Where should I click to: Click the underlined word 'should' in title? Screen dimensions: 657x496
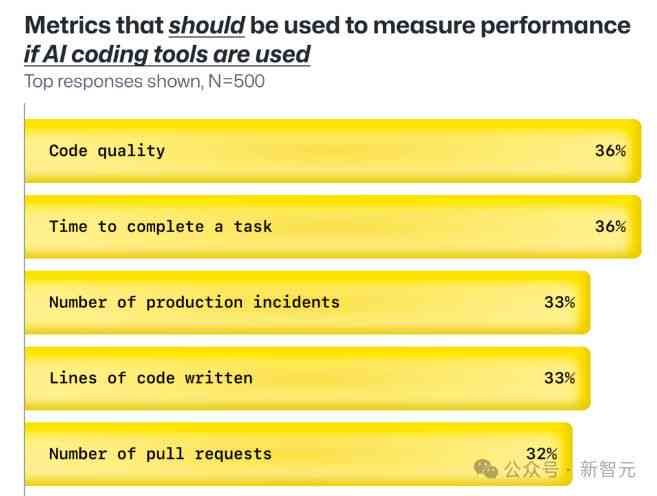pyautogui.click(x=207, y=26)
